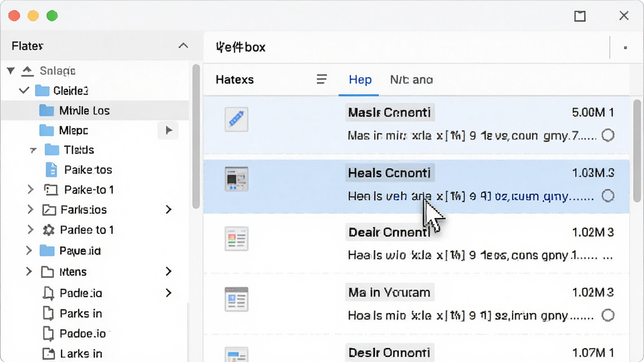The height and width of the screenshot is (362, 644).
Task: Click the thumbnail icon beside Heals Ccnonti
Action: point(236,179)
